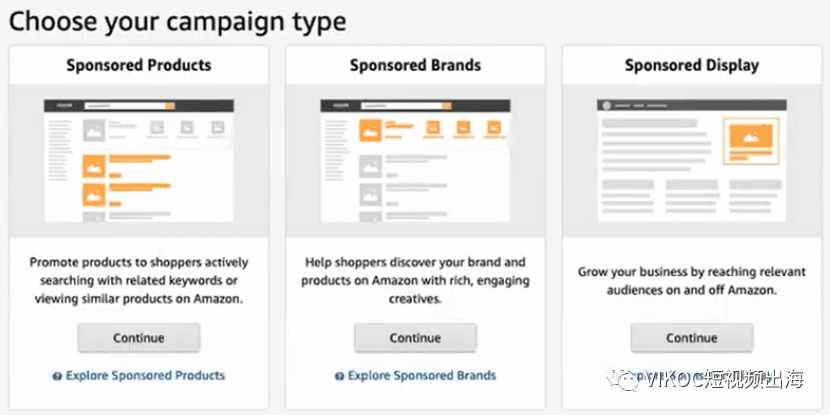Click the search field in Sponsored Brands preview
Viewport: 830px width, 415px height.
402,106
